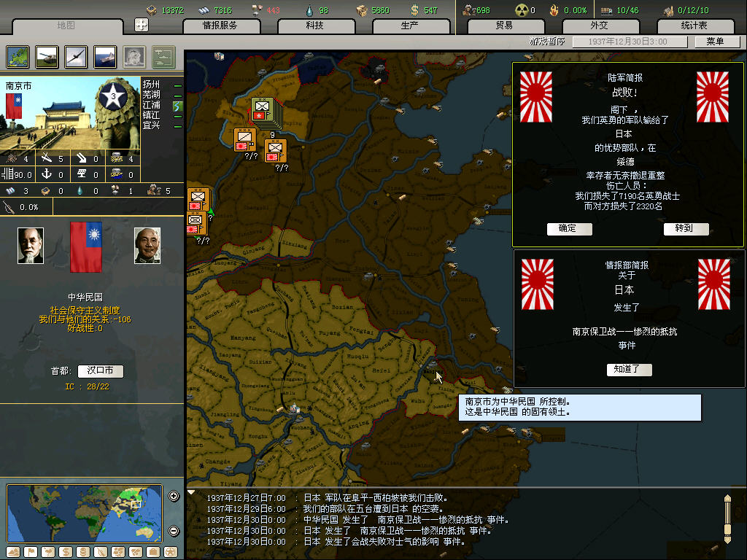The width and height of the screenshot is (747, 560).
Task: Click the right leader portrait in uniform
Action: point(147,245)
